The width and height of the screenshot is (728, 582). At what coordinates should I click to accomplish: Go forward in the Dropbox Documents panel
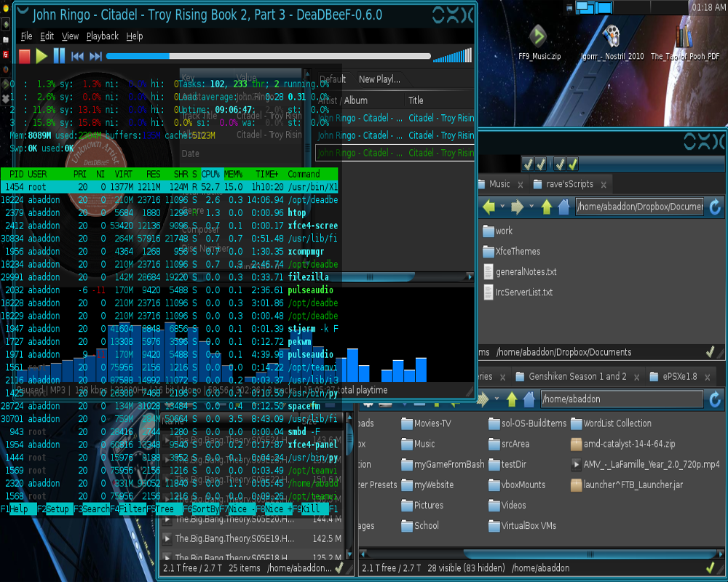(x=517, y=207)
